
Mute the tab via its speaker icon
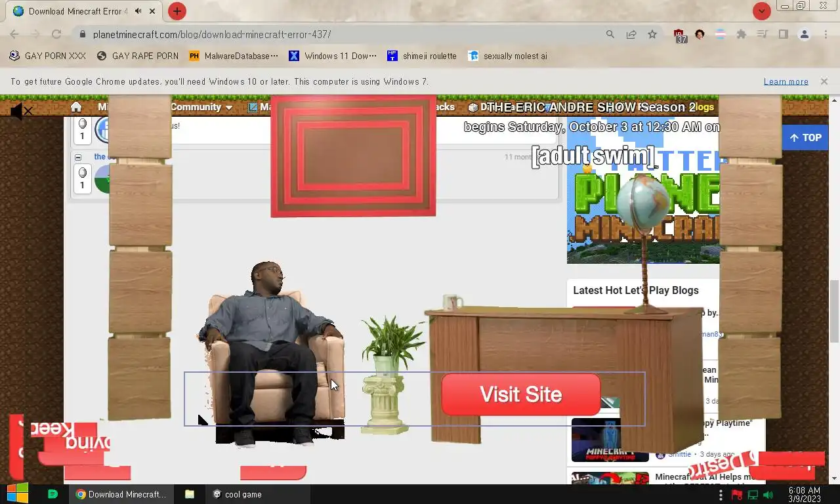click(138, 11)
